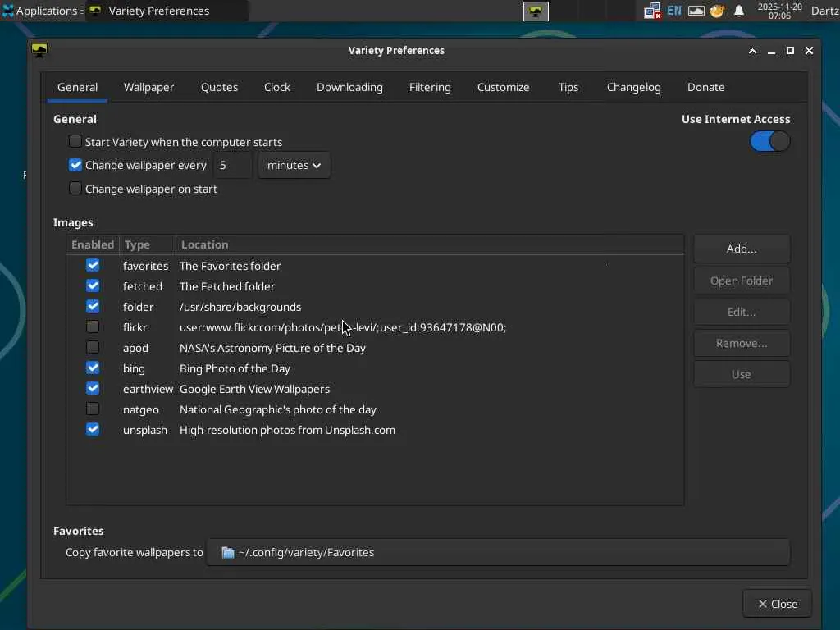
Task: Select Bing Photo of the Day row
Action: (x=375, y=368)
